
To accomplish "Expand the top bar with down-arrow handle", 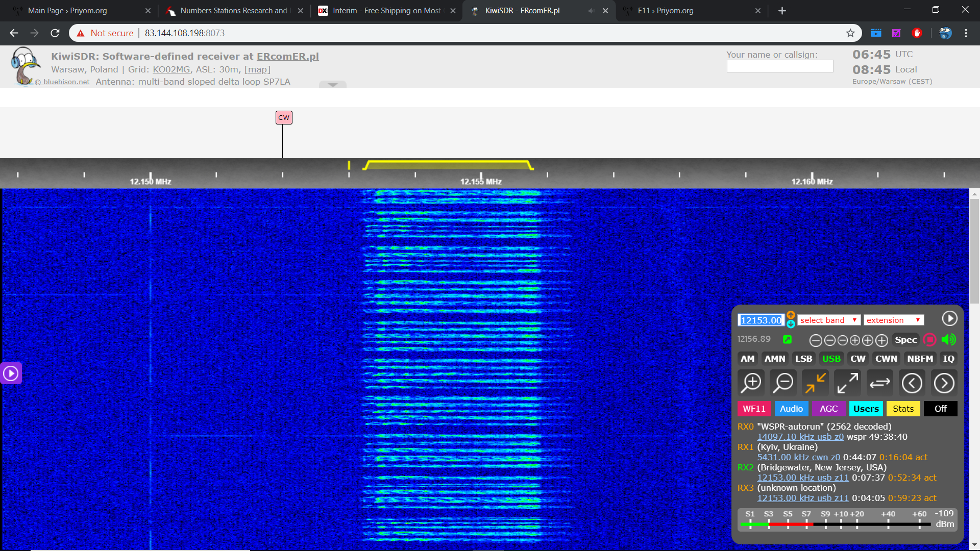I will click(x=333, y=85).
